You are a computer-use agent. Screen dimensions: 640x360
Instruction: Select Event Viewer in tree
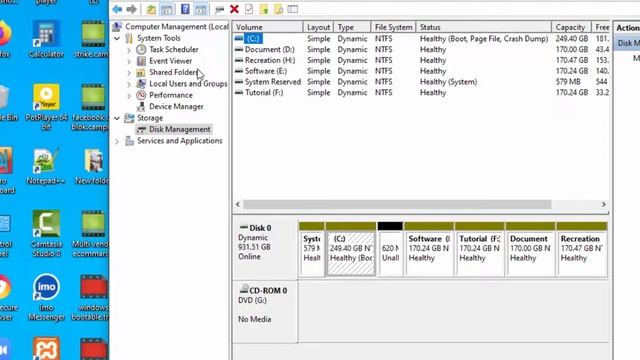170,61
